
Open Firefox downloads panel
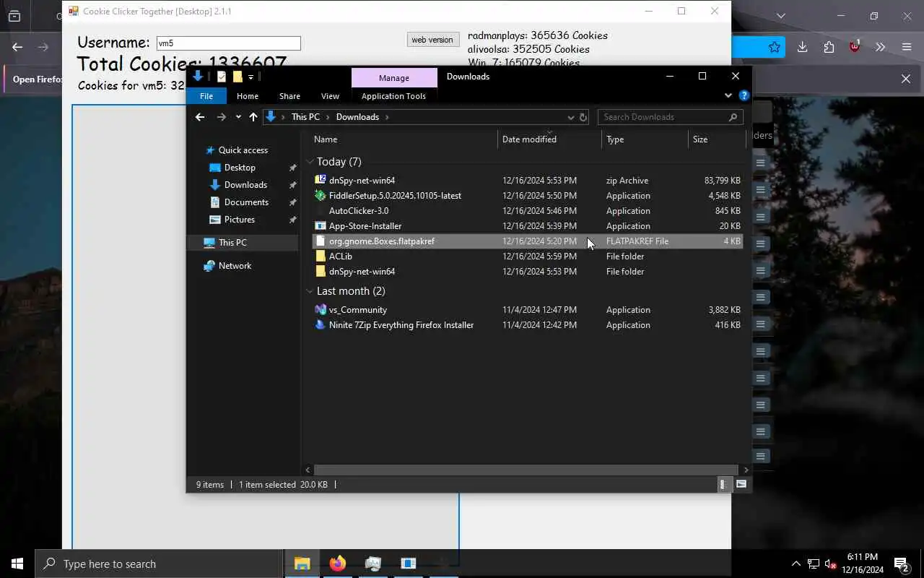802,47
